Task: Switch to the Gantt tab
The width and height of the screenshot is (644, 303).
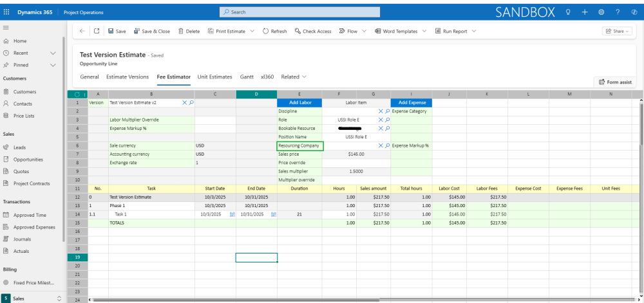Action: pos(247,77)
